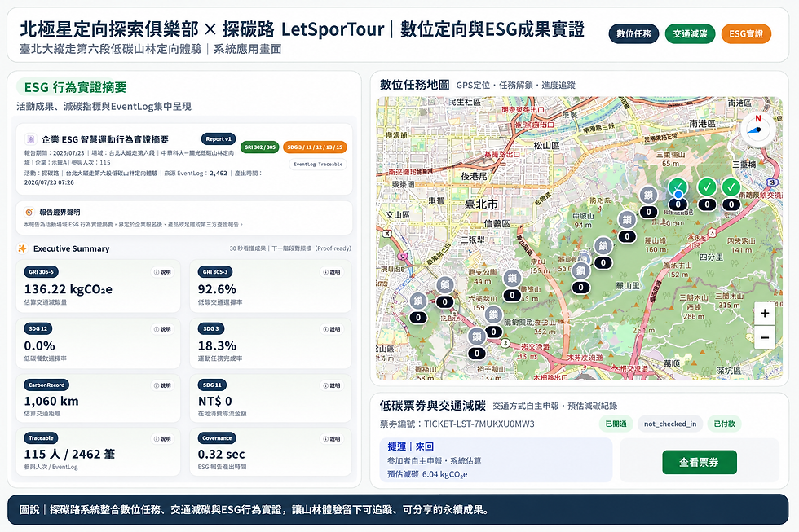Click the Report v1 badge

(219, 139)
